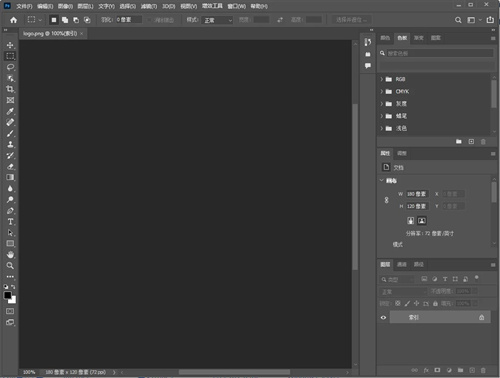500x378 pixels.
Task: Open the 样式 style dropdown in options bar
Action: point(217,20)
